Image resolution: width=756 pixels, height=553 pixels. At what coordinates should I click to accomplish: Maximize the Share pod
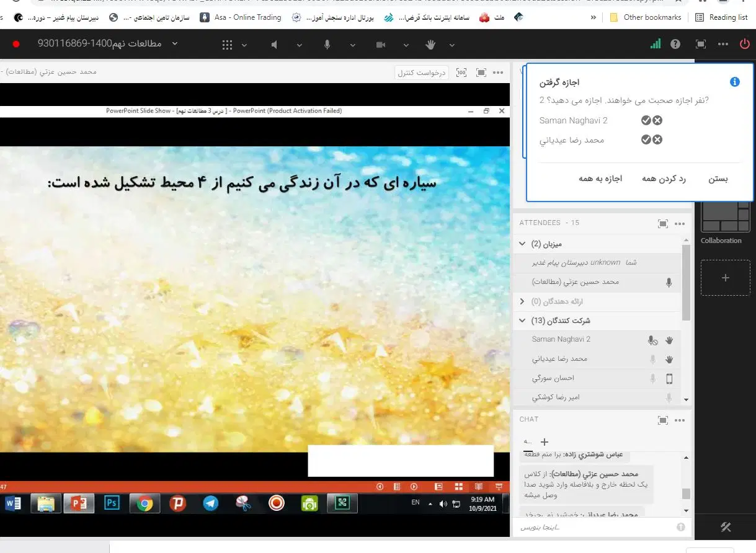481,73
